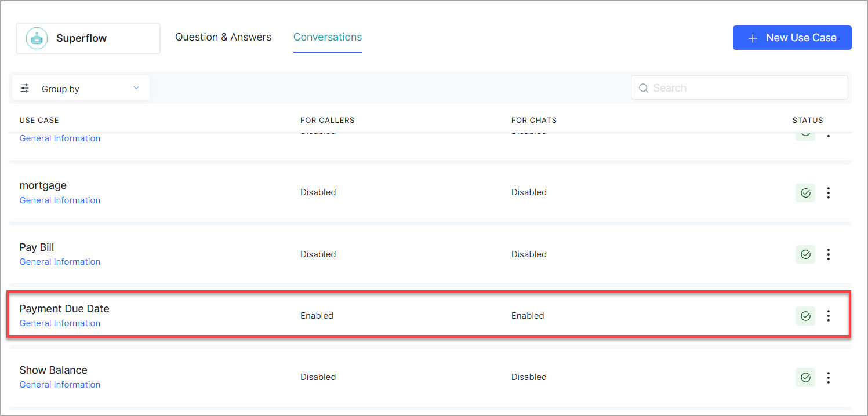Click the plus icon on New Use Case
The image size is (868, 416).
753,38
